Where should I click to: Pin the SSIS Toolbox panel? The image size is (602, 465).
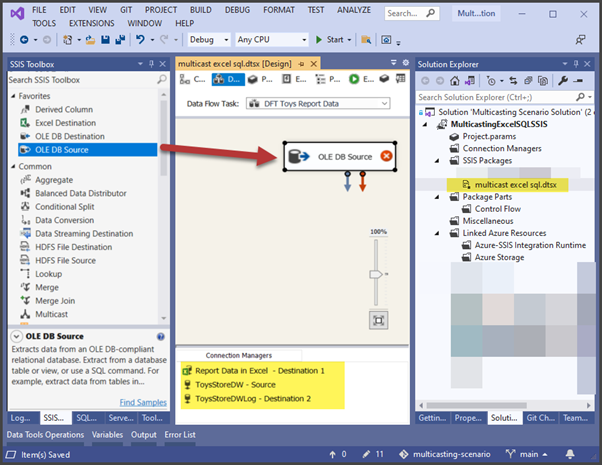click(151, 64)
